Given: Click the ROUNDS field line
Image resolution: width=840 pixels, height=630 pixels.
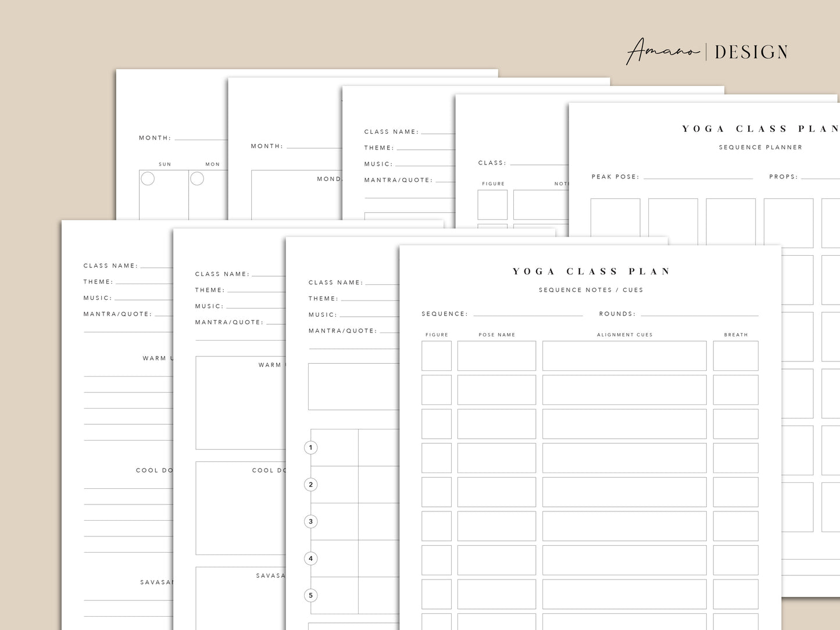Looking at the screenshot, I should [x=699, y=314].
